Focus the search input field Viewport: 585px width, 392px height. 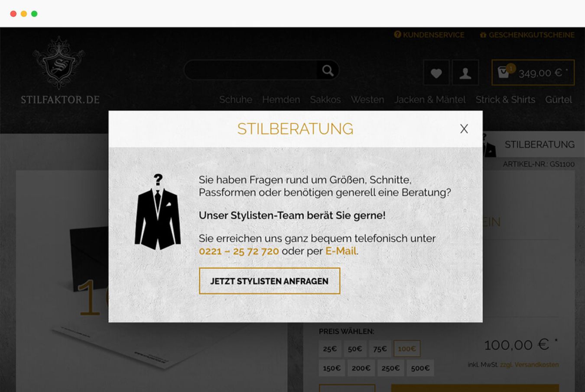point(251,71)
